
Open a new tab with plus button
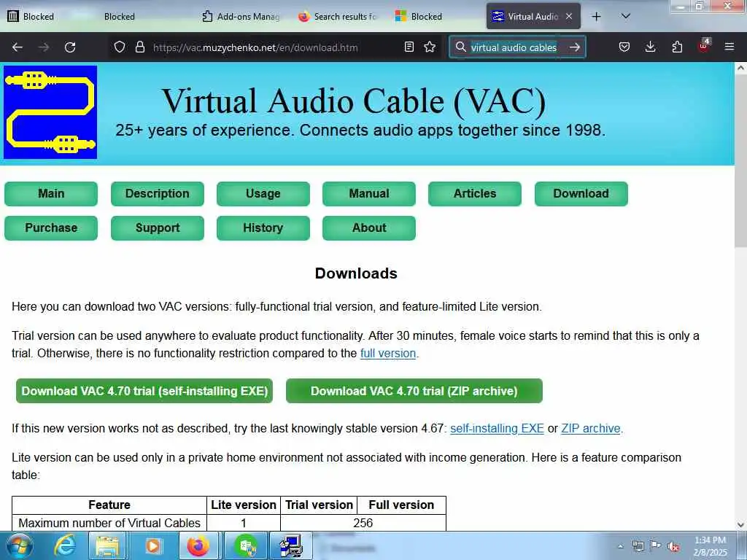[597, 17]
